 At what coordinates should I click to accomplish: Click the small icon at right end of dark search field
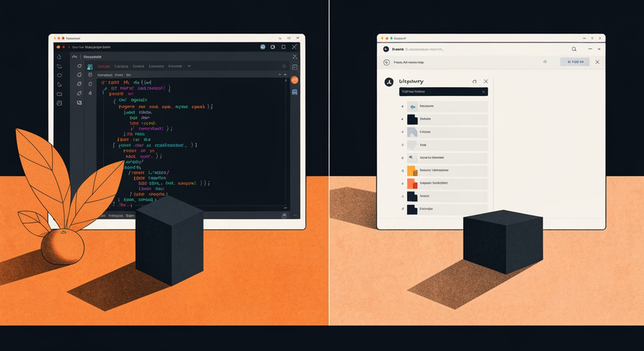484,92
